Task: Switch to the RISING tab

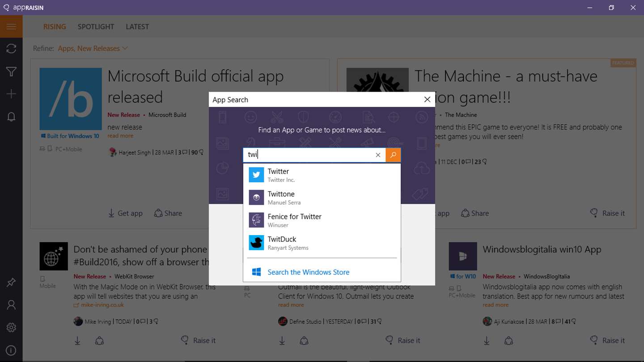Action: click(55, 27)
